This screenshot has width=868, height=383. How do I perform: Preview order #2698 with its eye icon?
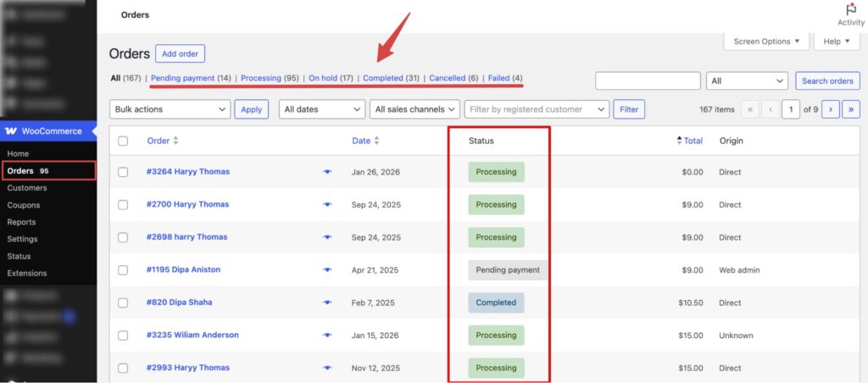(x=327, y=237)
